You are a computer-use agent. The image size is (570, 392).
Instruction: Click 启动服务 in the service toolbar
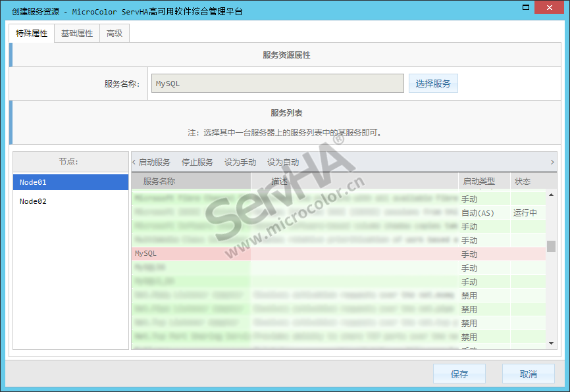(154, 162)
